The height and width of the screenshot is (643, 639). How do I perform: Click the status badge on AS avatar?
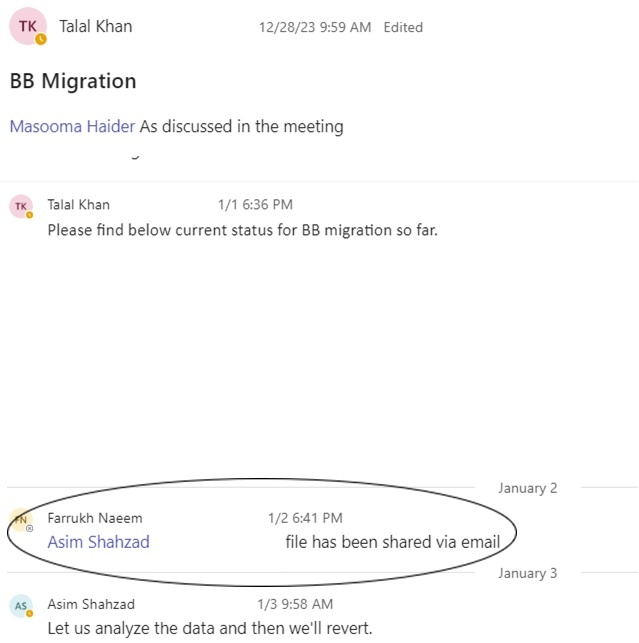click(30, 613)
